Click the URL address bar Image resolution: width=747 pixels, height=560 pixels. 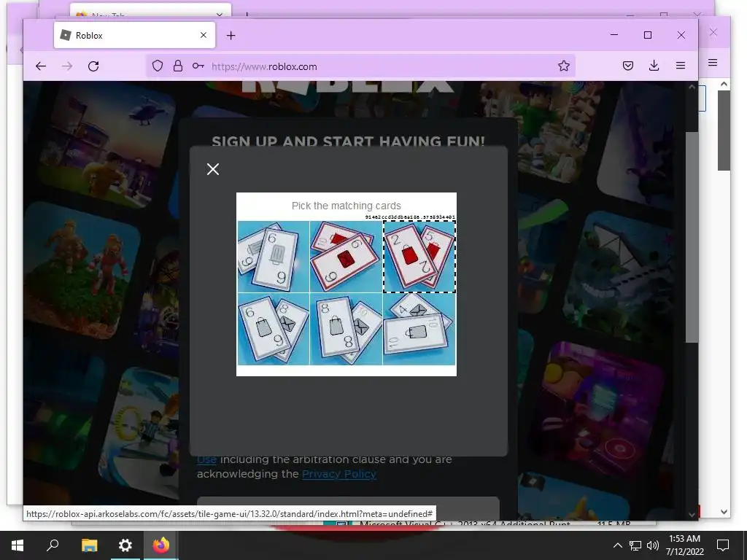(x=360, y=66)
